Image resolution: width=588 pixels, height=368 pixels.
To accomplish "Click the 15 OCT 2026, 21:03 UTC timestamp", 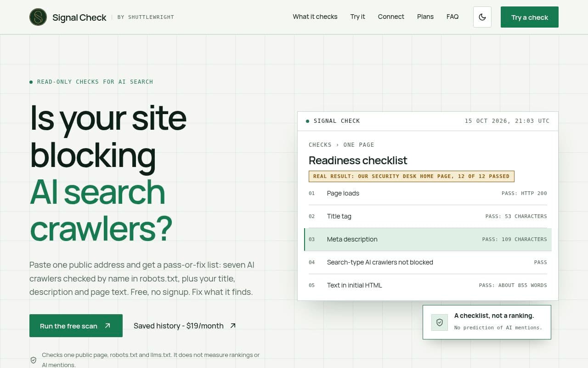I will coord(507,121).
